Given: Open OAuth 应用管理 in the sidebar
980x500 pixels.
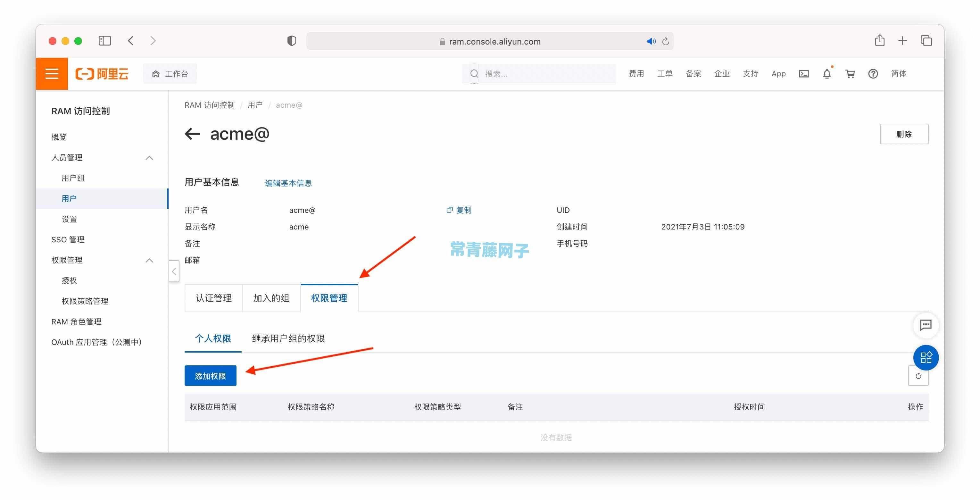Looking at the screenshot, I should tap(97, 342).
